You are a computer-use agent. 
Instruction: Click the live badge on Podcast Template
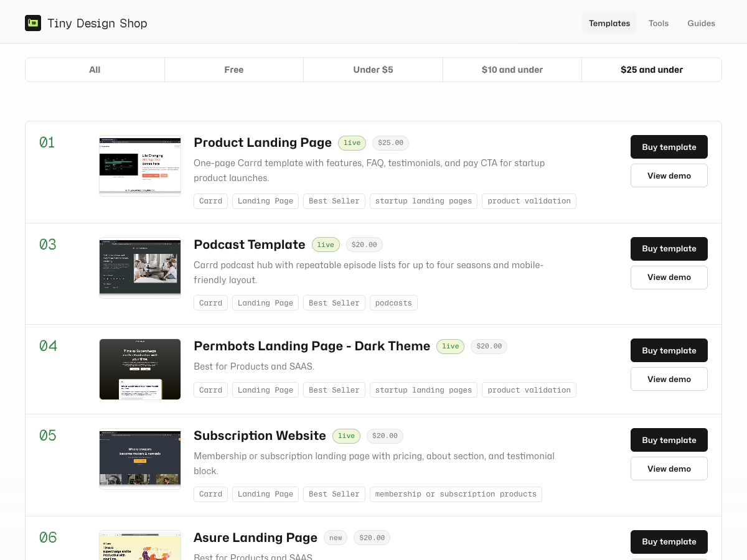(x=326, y=245)
